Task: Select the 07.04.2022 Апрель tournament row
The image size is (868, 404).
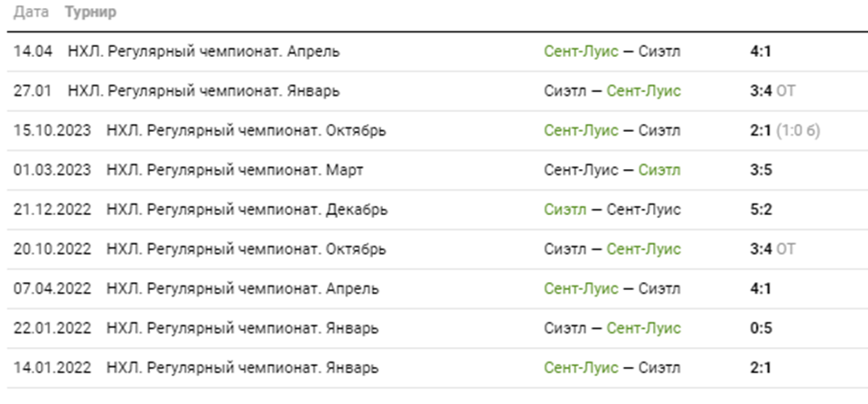Action: coord(242,289)
